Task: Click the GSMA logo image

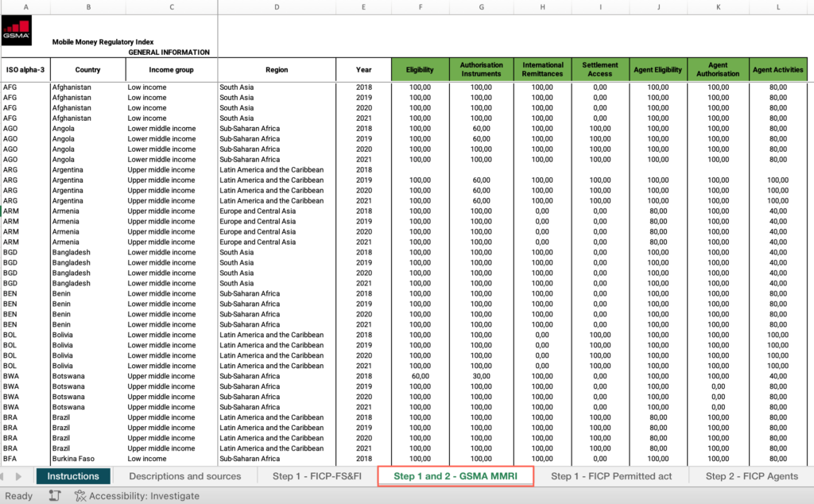Action: 16,30
